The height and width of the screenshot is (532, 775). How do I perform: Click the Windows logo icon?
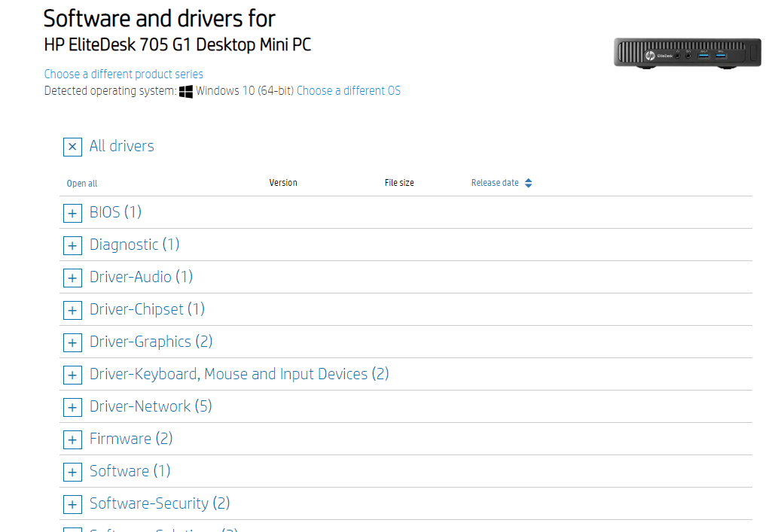pyautogui.click(x=186, y=91)
